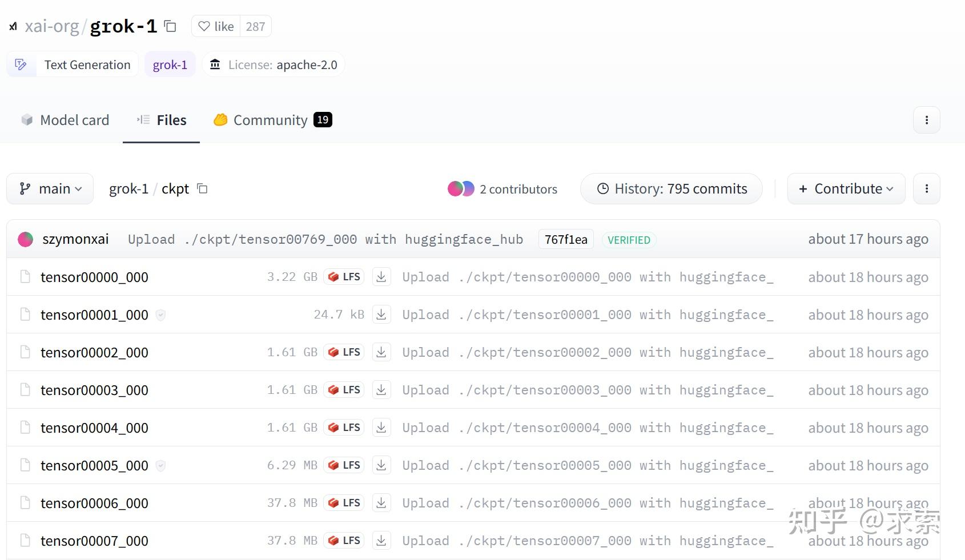Go to grok-1 root in breadcrumb

(x=128, y=189)
